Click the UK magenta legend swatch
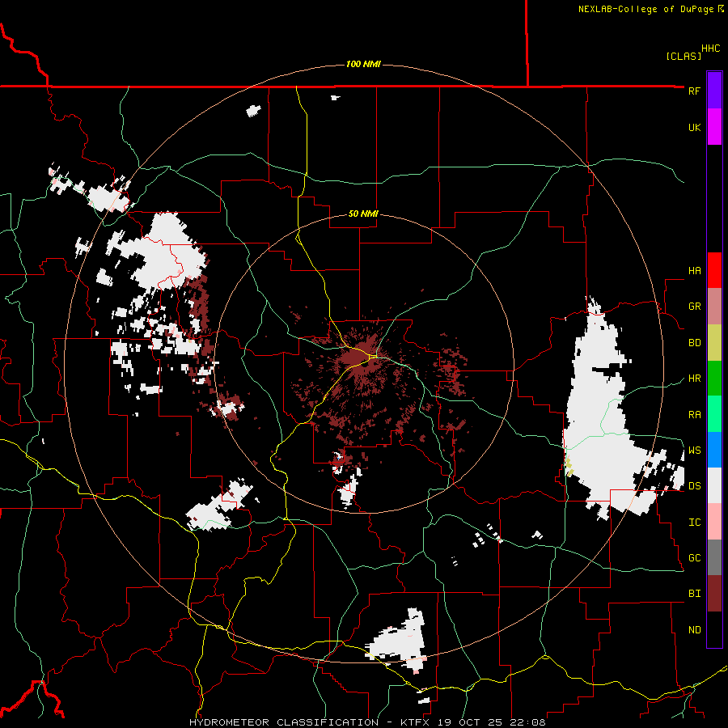The height and width of the screenshot is (728, 728). pyautogui.click(x=714, y=127)
